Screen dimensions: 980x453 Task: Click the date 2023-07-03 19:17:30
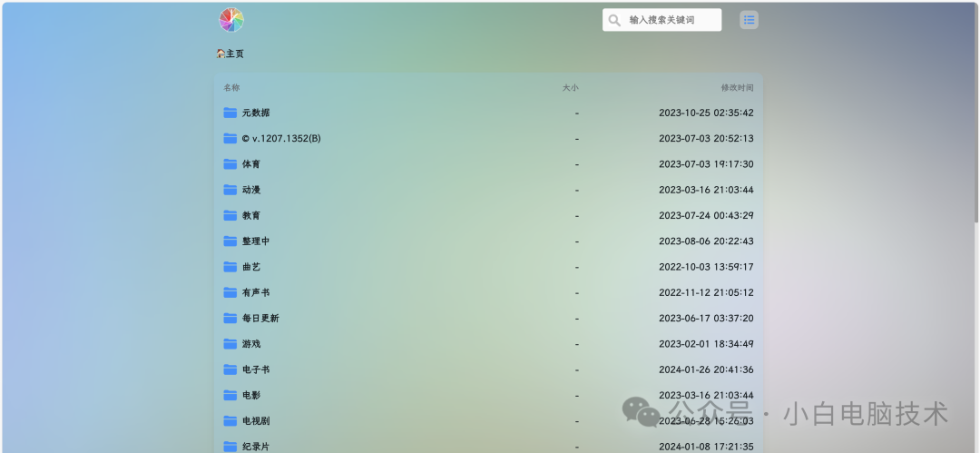click(x=706, y=164)
